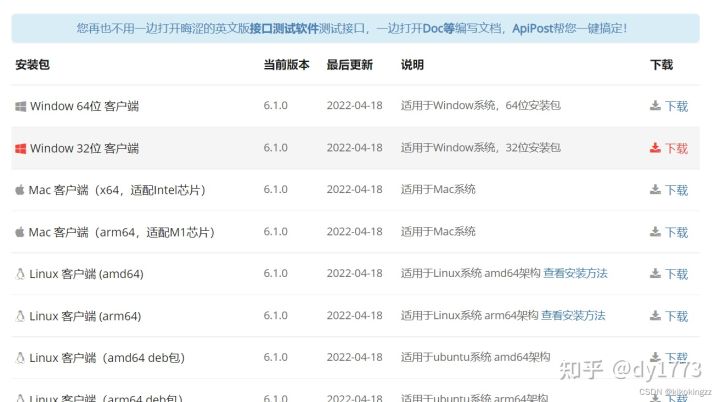Download the Linux 客户端 (arm64) package
This screenshot has height=402, width=720.
(x=676, y=316)
